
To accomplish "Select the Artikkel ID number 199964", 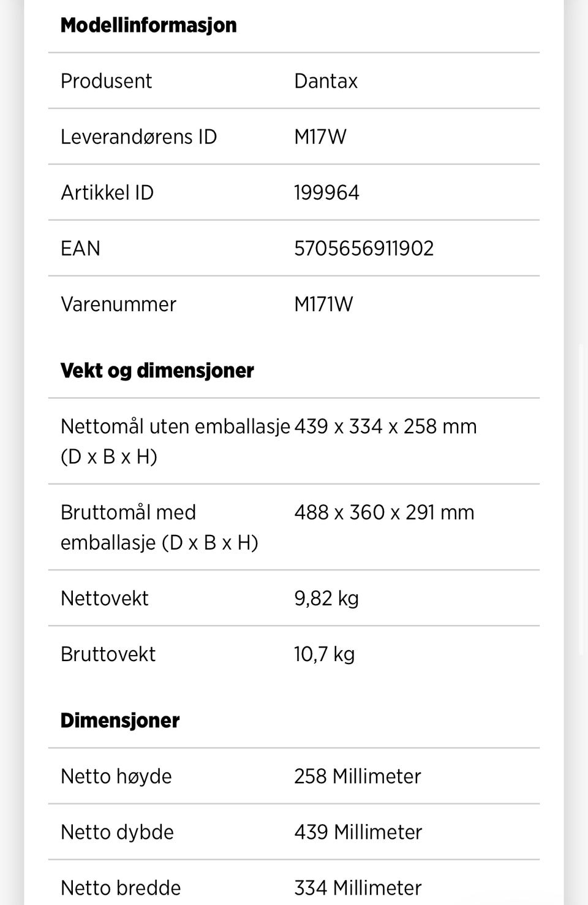I will [x=326, y=192].
